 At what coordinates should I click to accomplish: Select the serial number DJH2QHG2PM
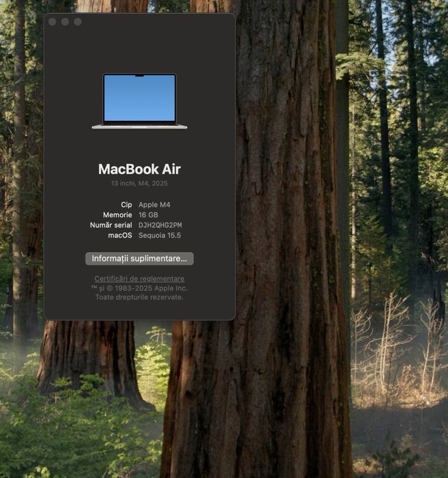(x=160, y=225)
